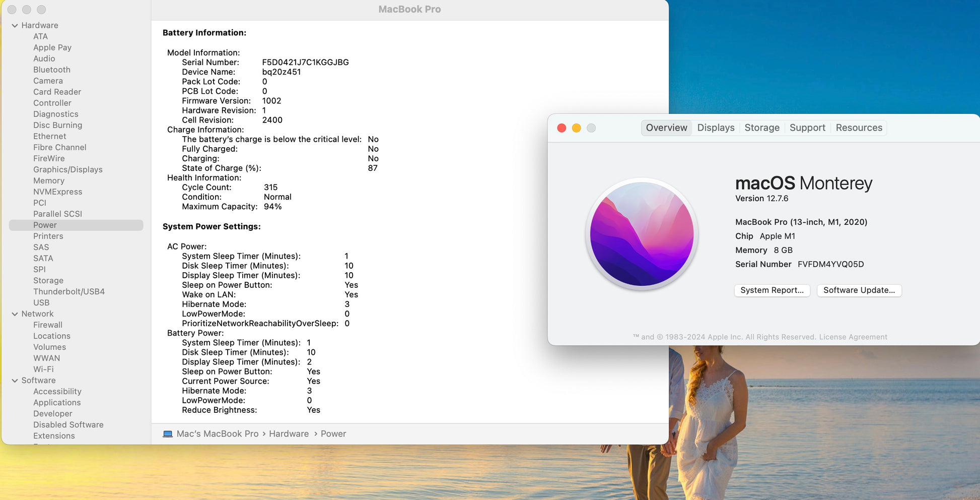Select Graphics/Displays in the sidebar
The image size is (980, 500).
68,170
